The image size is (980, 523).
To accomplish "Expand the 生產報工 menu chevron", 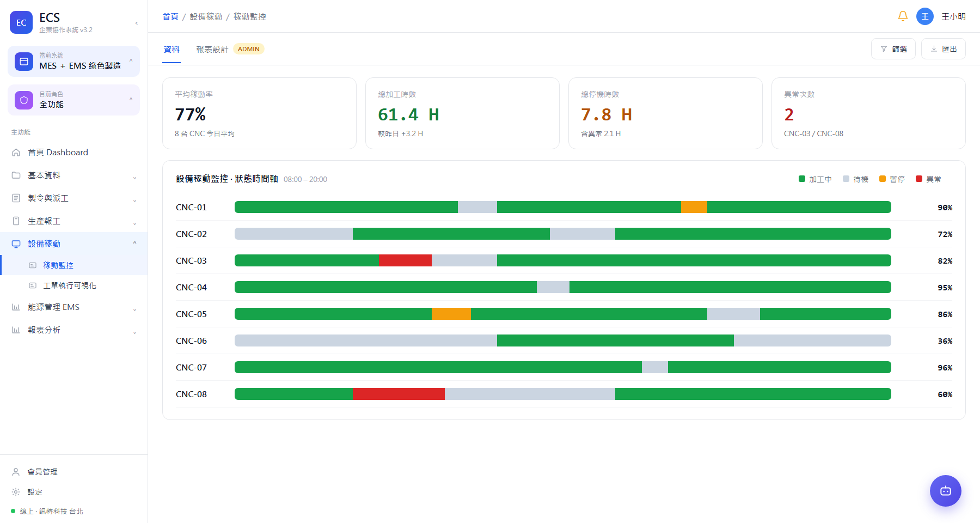I will (x=134, y=223).
